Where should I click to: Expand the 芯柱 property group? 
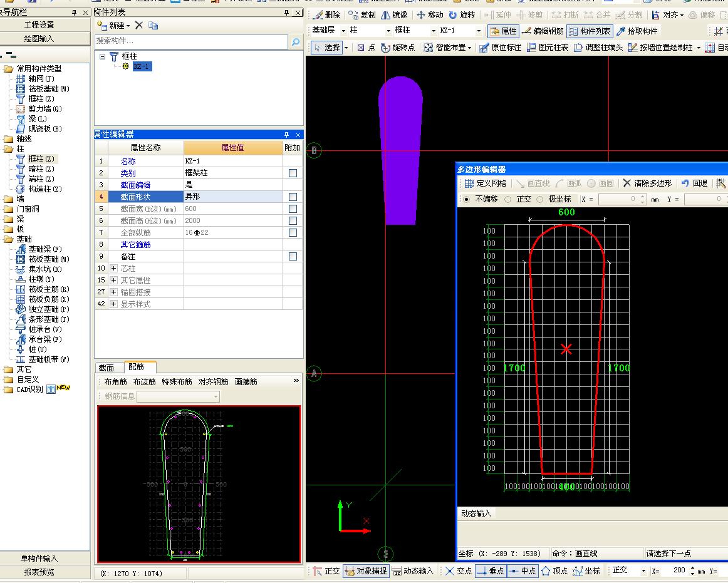pyautogui.click(x=114, y=268)
